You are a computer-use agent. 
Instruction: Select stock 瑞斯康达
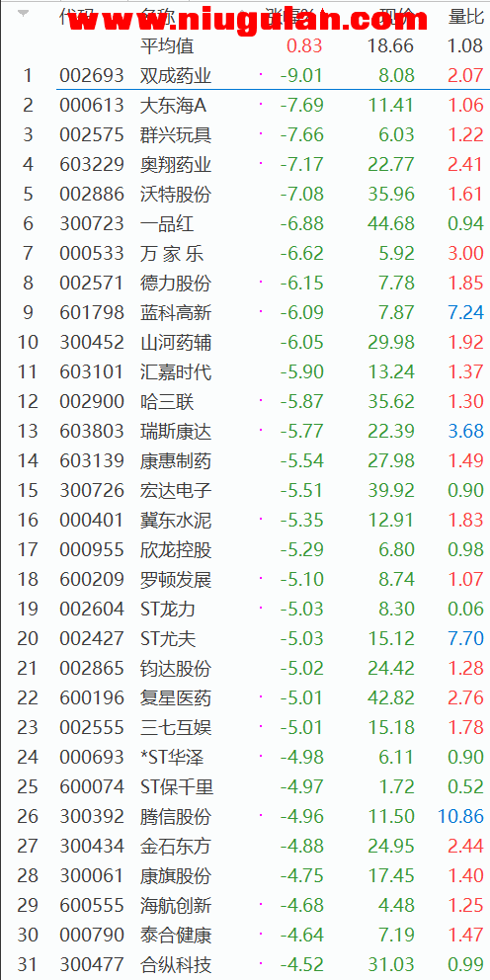point(176,432)
